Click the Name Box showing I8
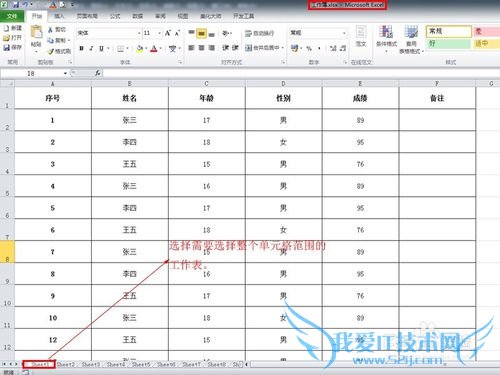Screen dimensions: 500x375 (32, 73)
